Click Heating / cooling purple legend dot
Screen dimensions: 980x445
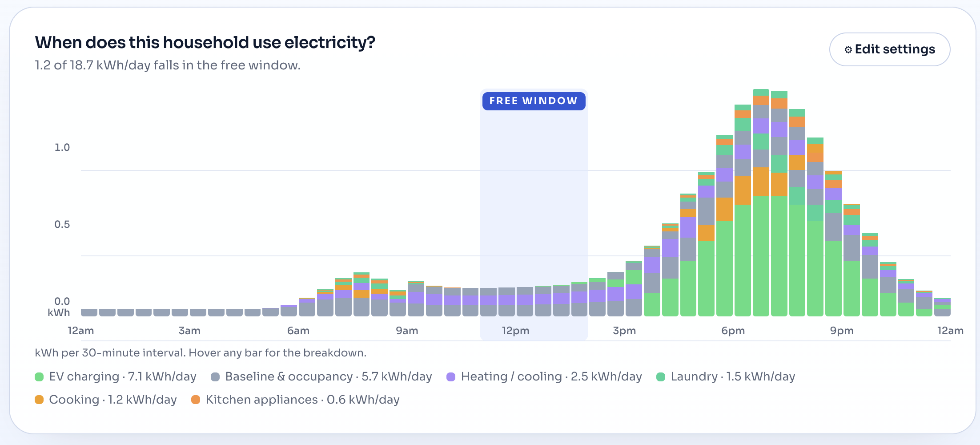pyautogui.click(x=451, y=377)
